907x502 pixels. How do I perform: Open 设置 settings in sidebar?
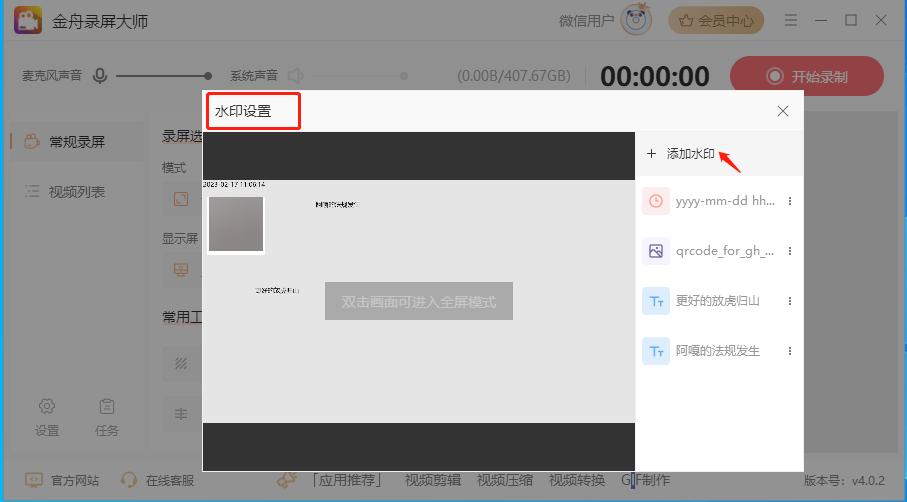(47, 418)
